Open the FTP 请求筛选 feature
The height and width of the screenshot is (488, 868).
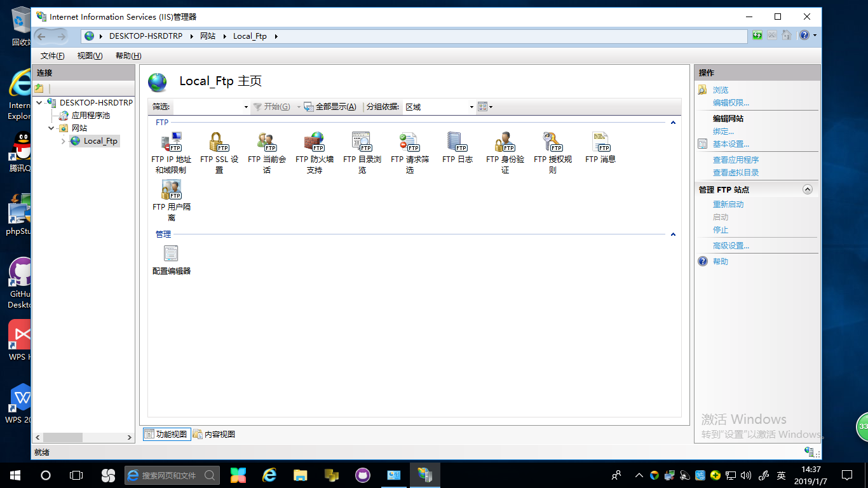[409, 144]
